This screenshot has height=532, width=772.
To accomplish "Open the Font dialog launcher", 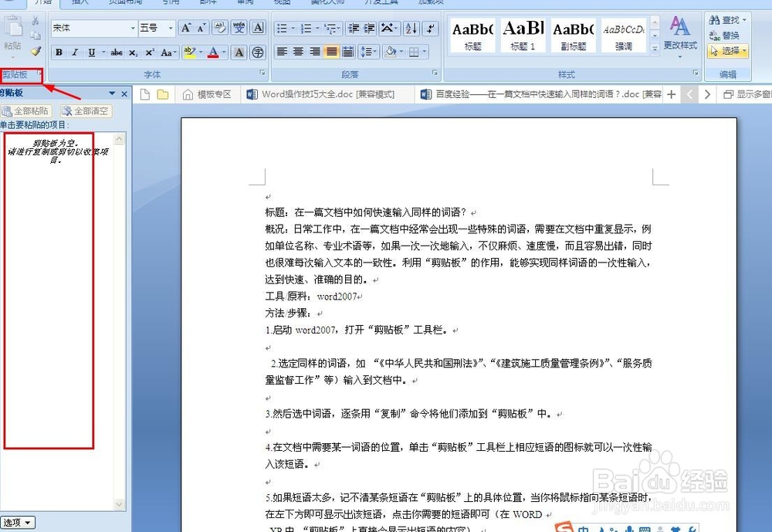I will (x=262, y=73).
